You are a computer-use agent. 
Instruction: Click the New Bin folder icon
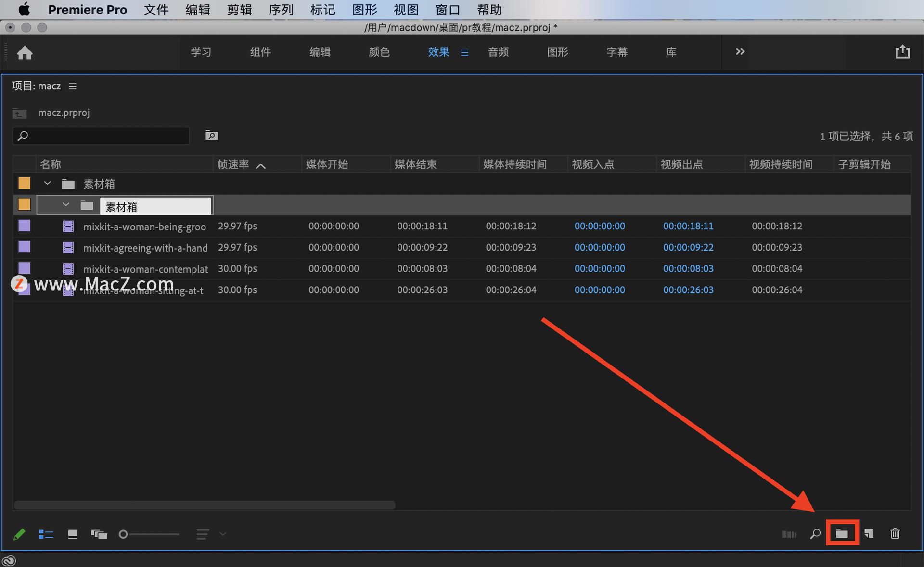coord(842,533)
